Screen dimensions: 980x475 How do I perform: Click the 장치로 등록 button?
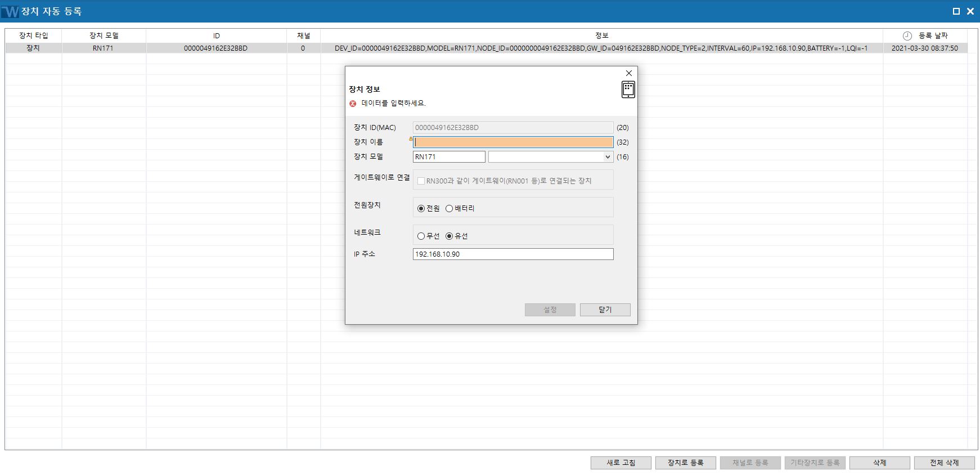[x=686, y=463]
